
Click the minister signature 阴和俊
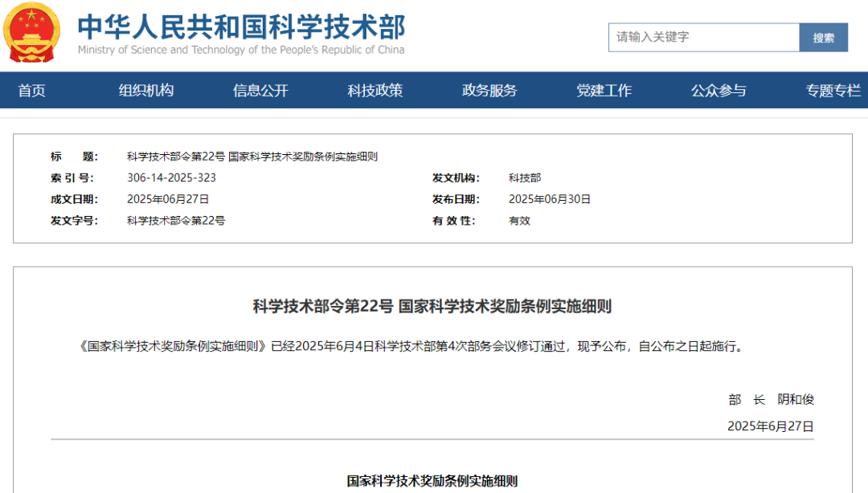point(796,399)
